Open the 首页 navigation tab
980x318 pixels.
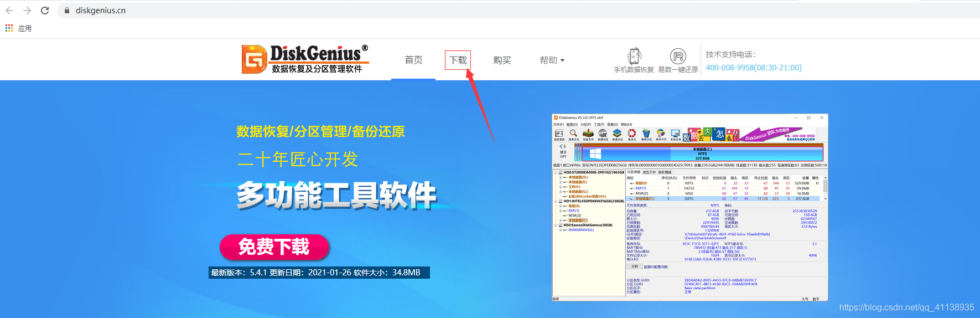(413, 60)
